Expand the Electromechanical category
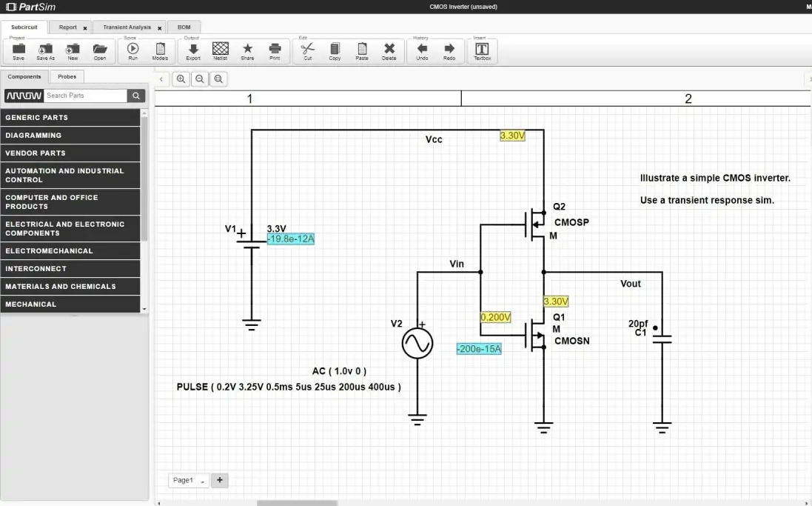812x506 pixels. (70, 250)
